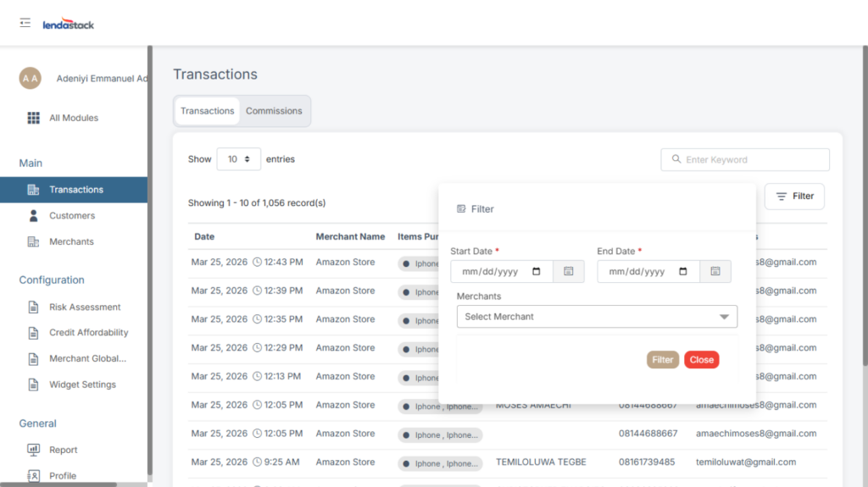Click the Enter Keyword search field

745,159
